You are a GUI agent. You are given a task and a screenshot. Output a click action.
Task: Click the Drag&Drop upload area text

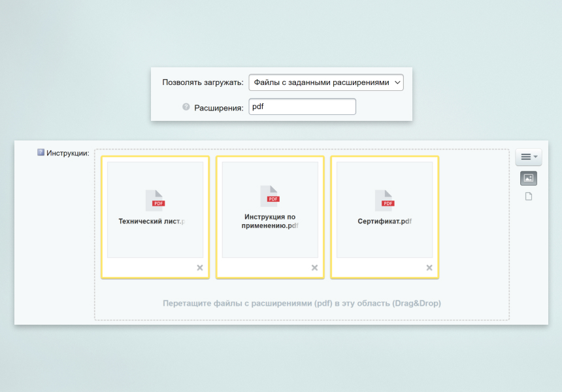click(302, 303)
